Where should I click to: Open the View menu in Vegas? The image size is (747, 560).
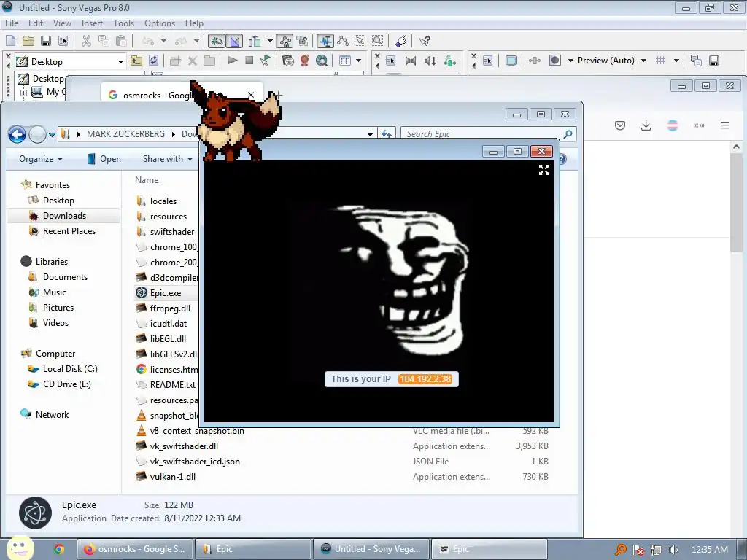(x=62, y=23)
